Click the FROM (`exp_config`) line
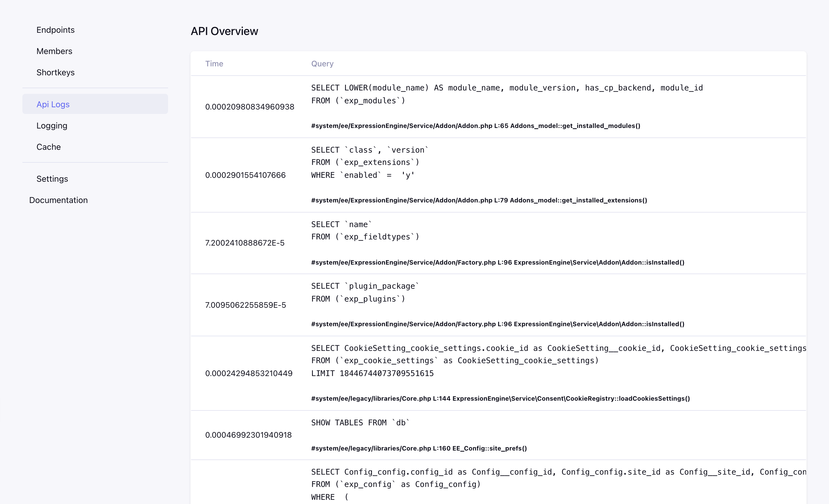 (x=396, y=484)
